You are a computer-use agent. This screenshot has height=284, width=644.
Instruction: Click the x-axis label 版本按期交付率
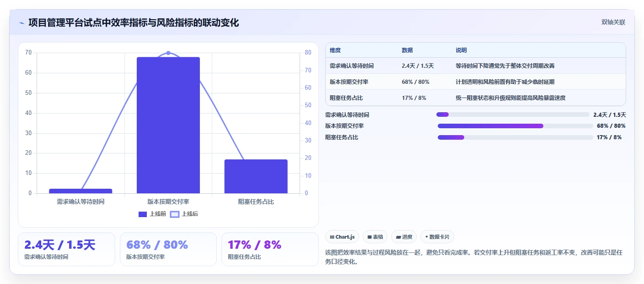pos(168,202)
